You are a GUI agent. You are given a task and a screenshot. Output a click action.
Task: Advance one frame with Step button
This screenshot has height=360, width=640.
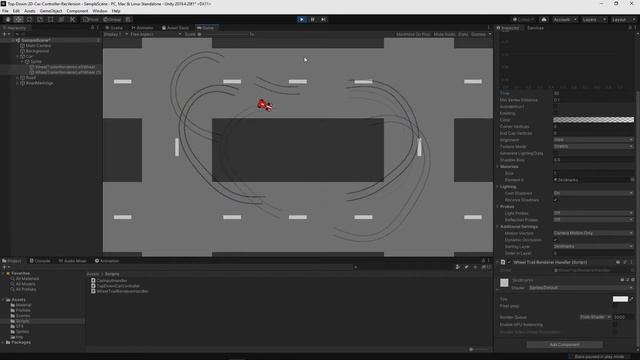click(323, 19)
